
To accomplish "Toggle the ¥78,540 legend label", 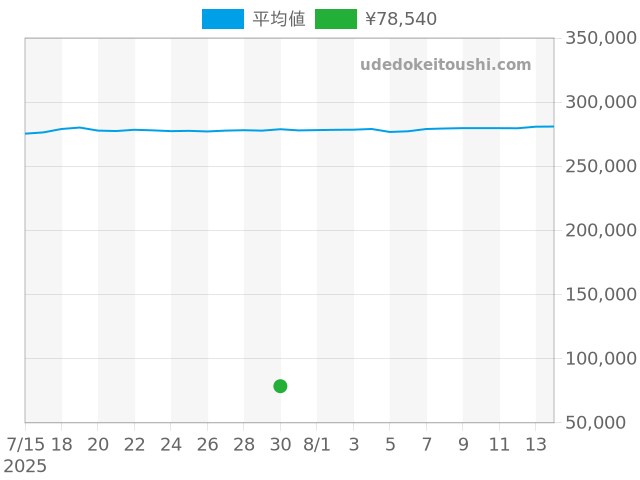I will coord(401,19).
